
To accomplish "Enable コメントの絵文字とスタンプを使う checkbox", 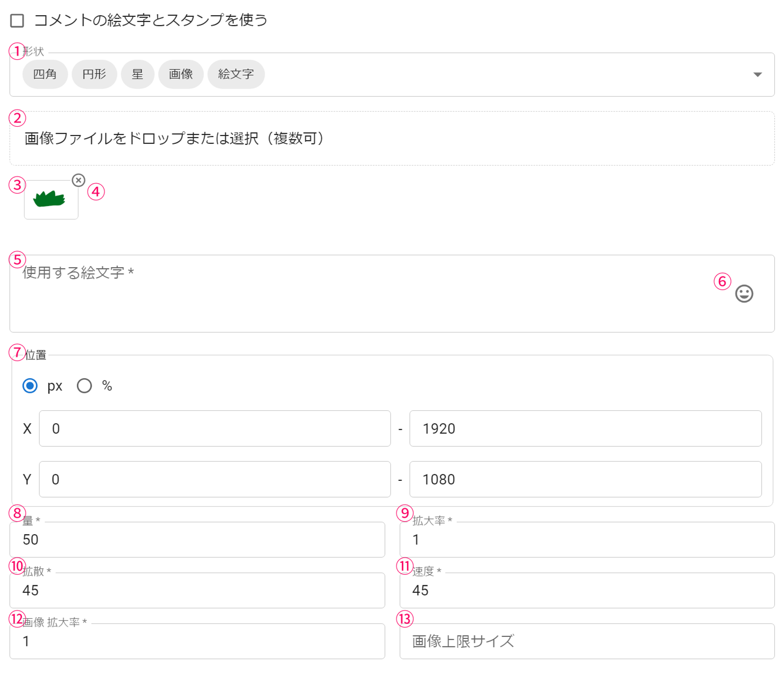I will coord(17,20).
